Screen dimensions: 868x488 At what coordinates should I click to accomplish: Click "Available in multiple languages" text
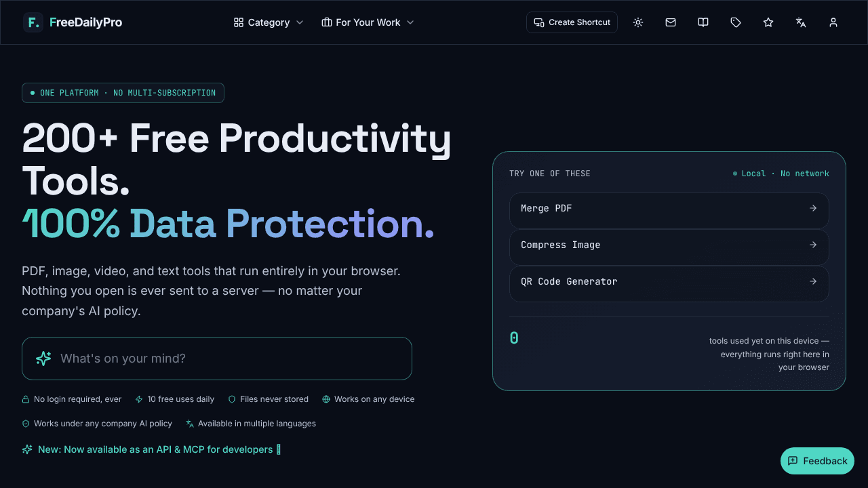click(257, 424)
